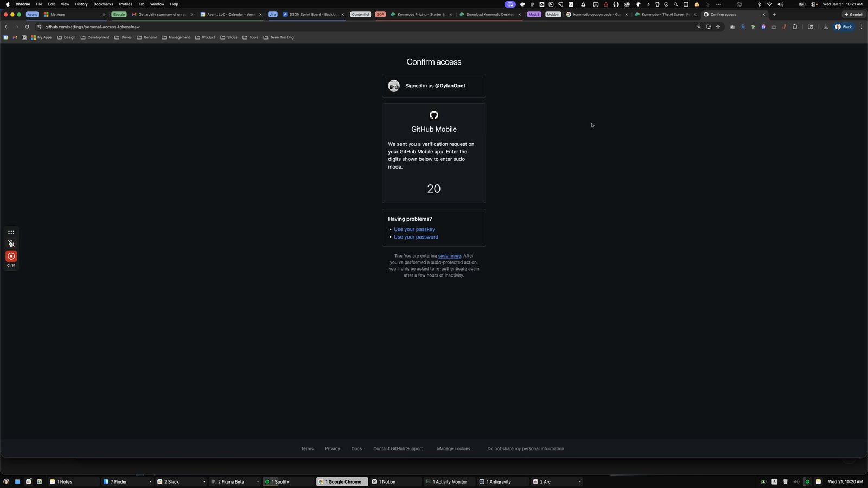Open the History menu
868x488 pixels.
point(81,4)
